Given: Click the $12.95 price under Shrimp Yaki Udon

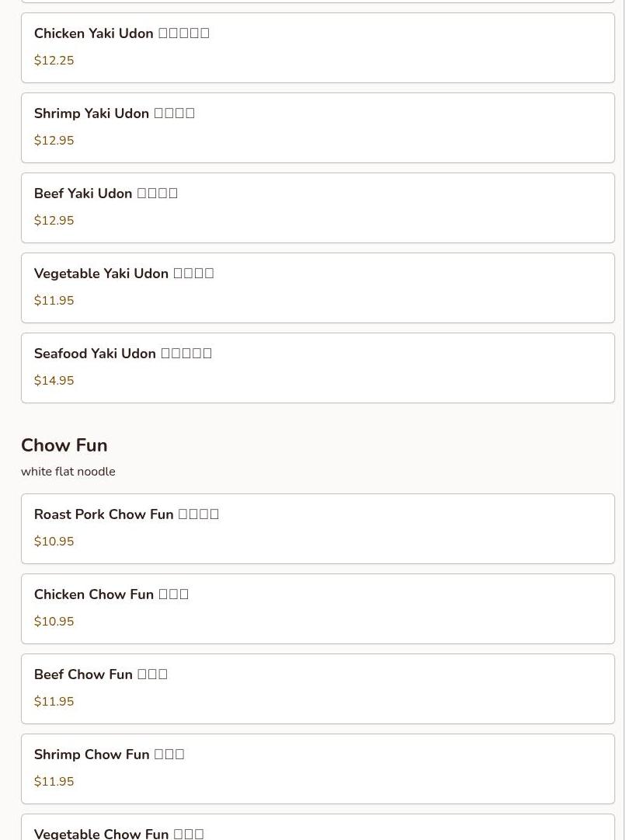Looking at the screenshot, I should [54, 140].
